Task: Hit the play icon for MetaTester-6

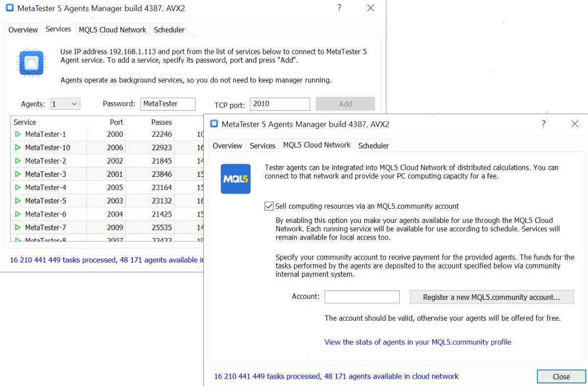Action: click(x=18, y=214)
